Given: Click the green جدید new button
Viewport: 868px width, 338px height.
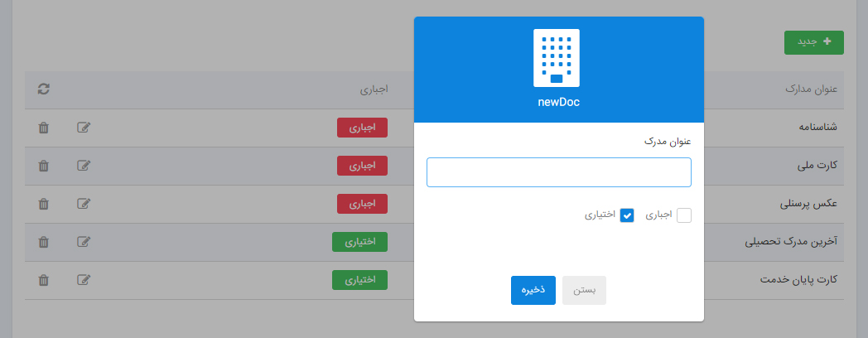Looking at the screenshot, I should (813, 42).
